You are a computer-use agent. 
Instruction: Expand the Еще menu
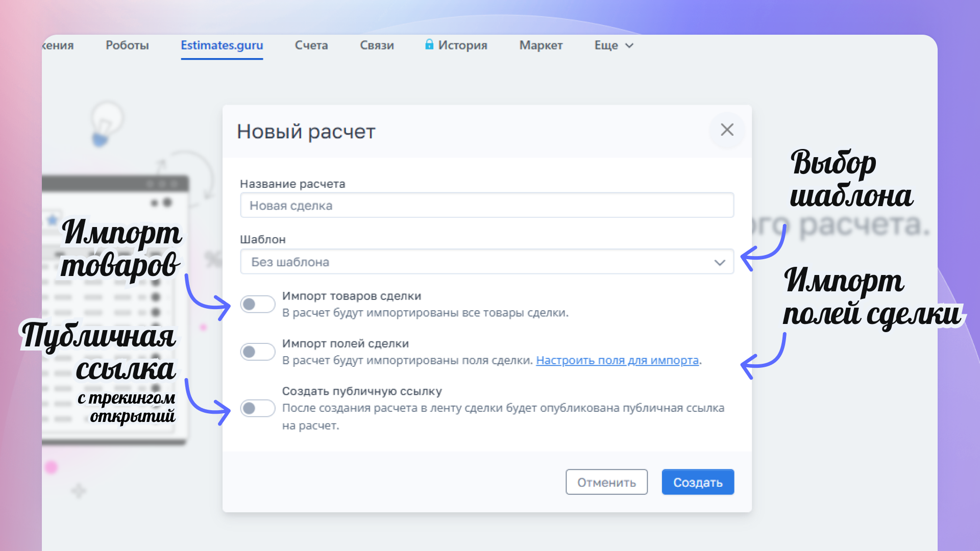tap(606, 45)
